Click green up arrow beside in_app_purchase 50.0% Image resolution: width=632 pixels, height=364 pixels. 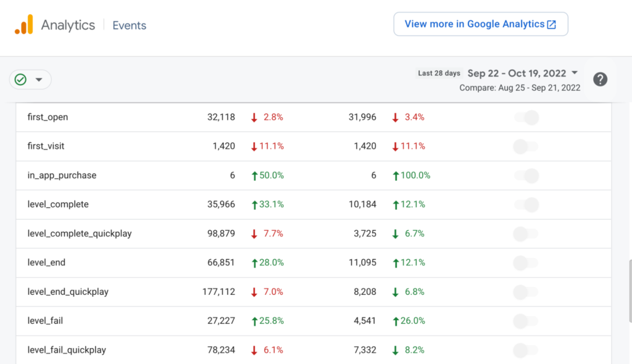pos(254,176)
